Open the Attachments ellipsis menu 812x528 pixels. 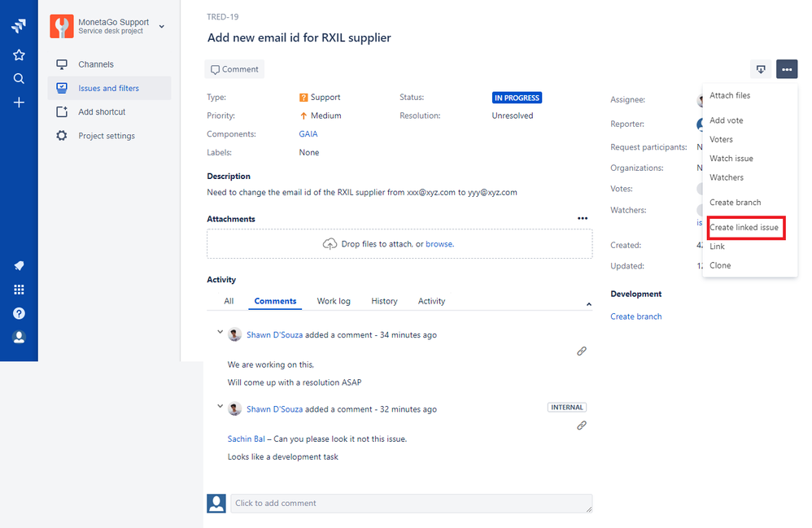[583, 219]
